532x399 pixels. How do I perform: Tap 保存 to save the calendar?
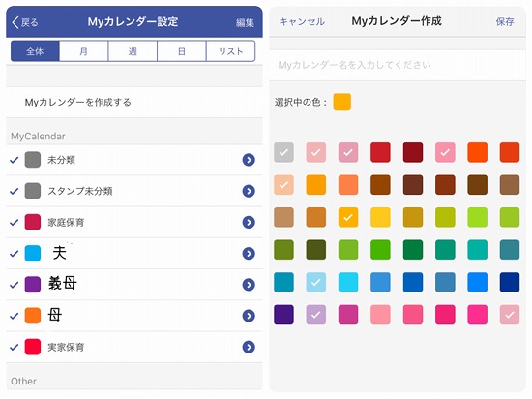(505, 22)
